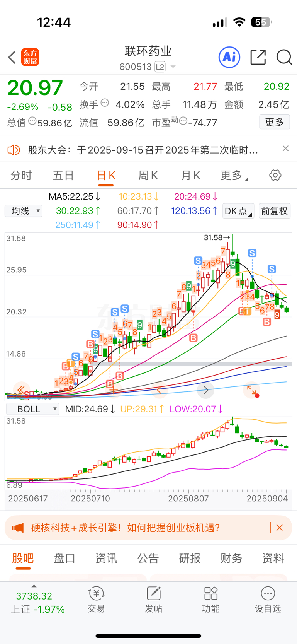Switch to the 研报 tab
297x644 pixels.
(190, 558)
